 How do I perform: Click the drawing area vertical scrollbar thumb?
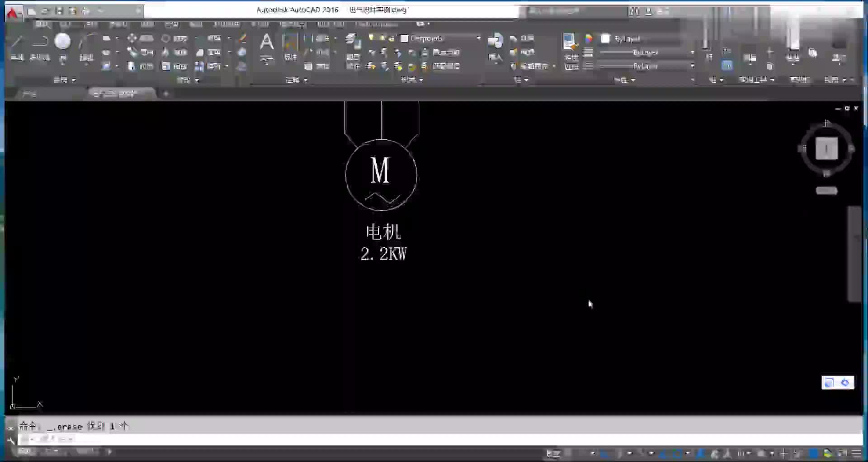[x=854, y=254]
